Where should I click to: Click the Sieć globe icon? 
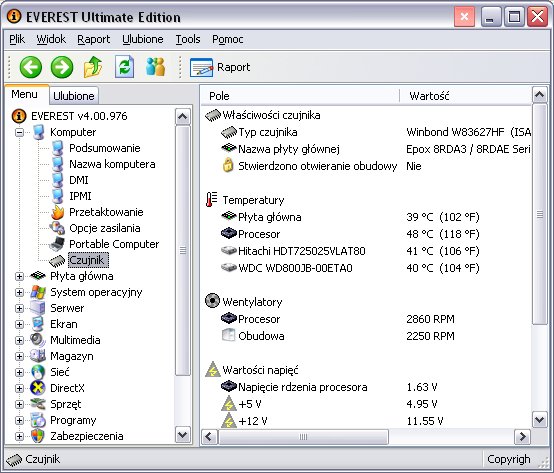click(x=38, y=372)
